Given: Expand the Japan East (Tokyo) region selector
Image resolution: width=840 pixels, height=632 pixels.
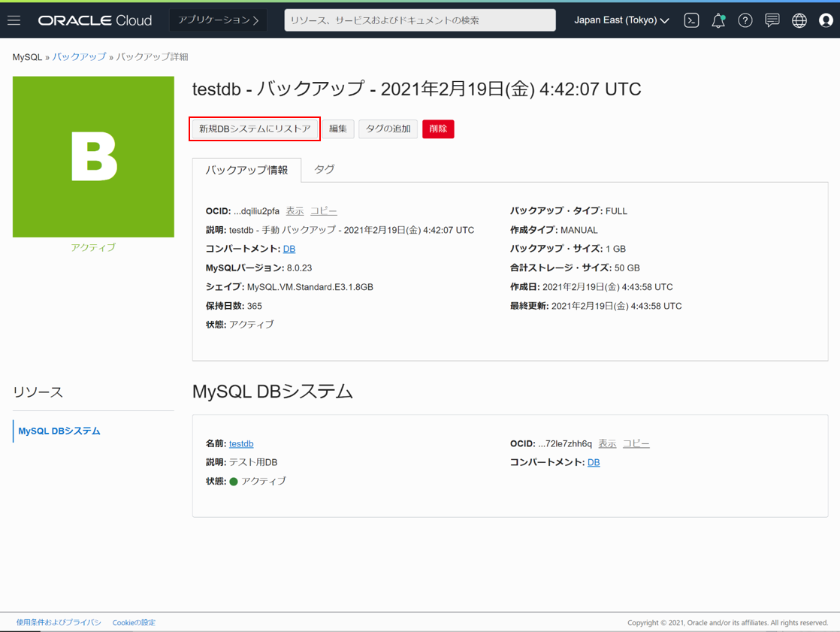Looking at the screenshot, I should pos(621,20).
